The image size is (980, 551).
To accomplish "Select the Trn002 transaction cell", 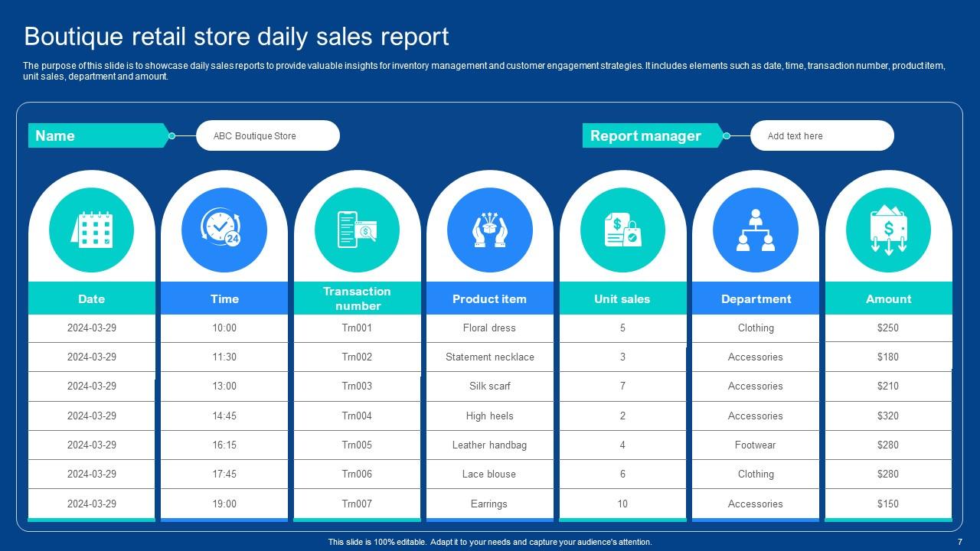I will [358, 357].
